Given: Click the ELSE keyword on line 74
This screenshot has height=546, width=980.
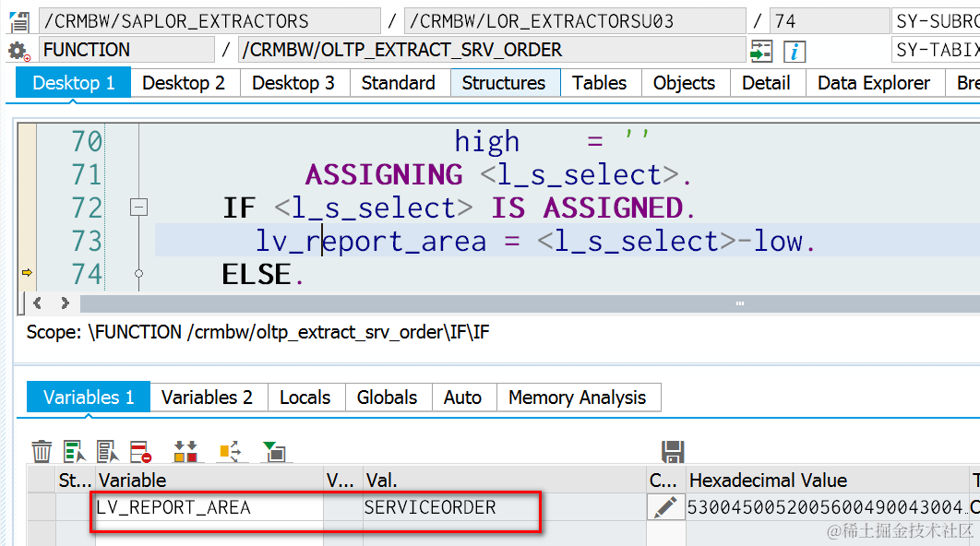Looking at the screenshot, I should (257, 274).
